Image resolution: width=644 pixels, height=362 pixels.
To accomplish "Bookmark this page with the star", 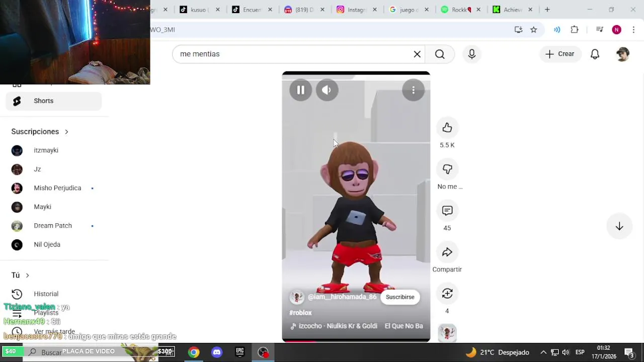I will click(534, 30).
